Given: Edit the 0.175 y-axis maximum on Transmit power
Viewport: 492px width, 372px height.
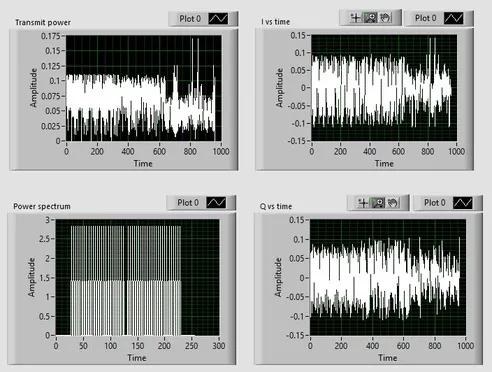Looking at the screenshot, I should (51, 36).
